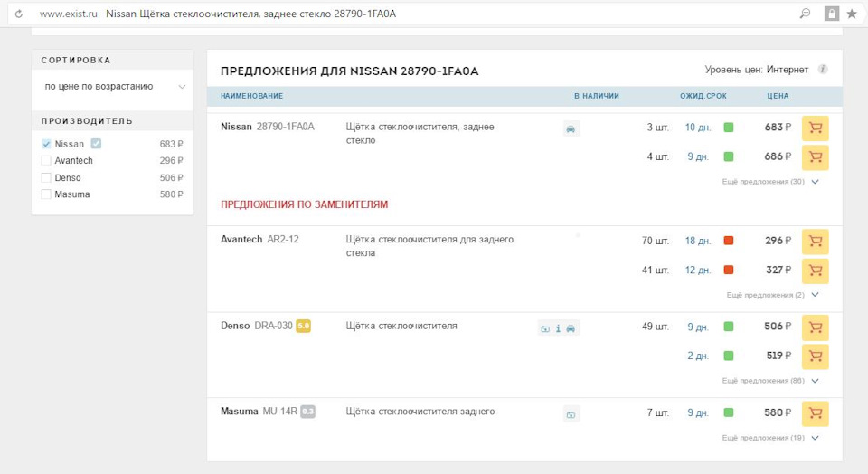The image size is (868, 474).
Task: Click Denso DRA-030 rating badge 5.0
Action: tap(304, 327)
